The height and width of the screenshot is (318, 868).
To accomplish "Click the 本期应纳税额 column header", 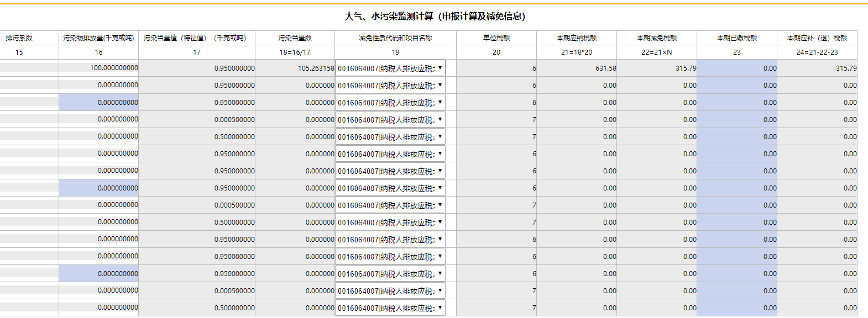I will (577, 38).
